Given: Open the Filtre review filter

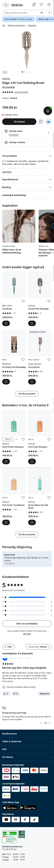Looking at the screenshot, I should click(8, 647).
